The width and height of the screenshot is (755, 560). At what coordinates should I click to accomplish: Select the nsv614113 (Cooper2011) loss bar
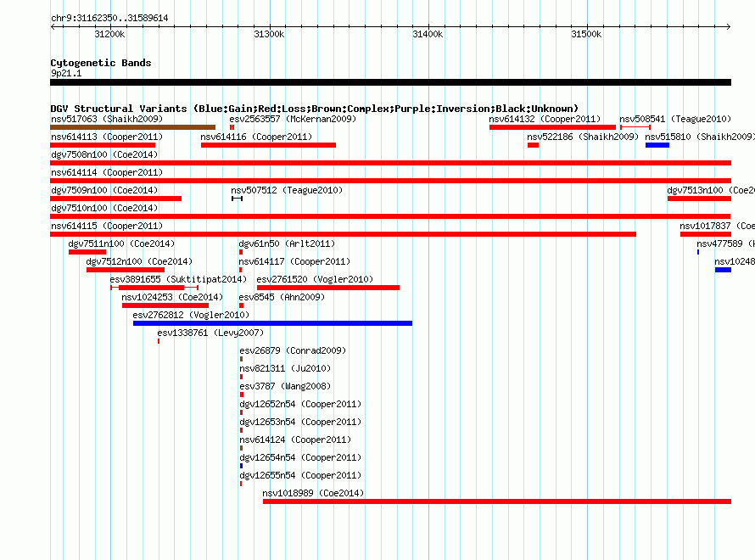103,145
